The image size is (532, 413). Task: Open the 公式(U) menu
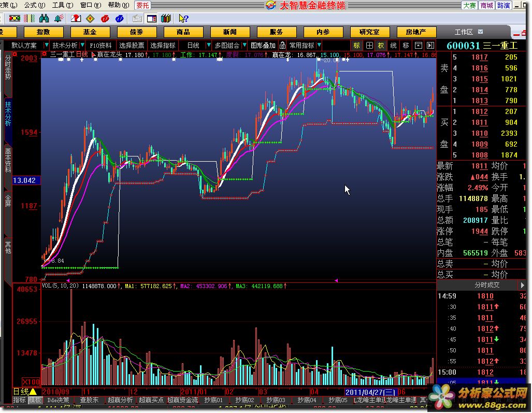tap(35, 5)
